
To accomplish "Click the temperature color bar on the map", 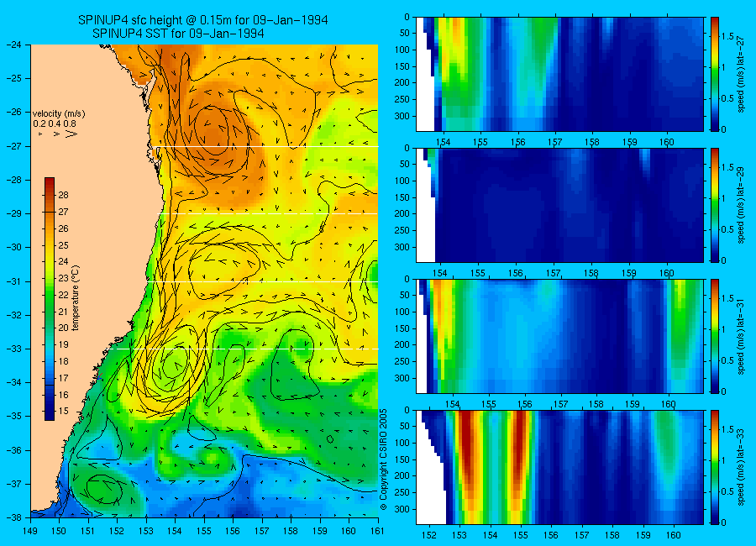I will coord(50,299).
